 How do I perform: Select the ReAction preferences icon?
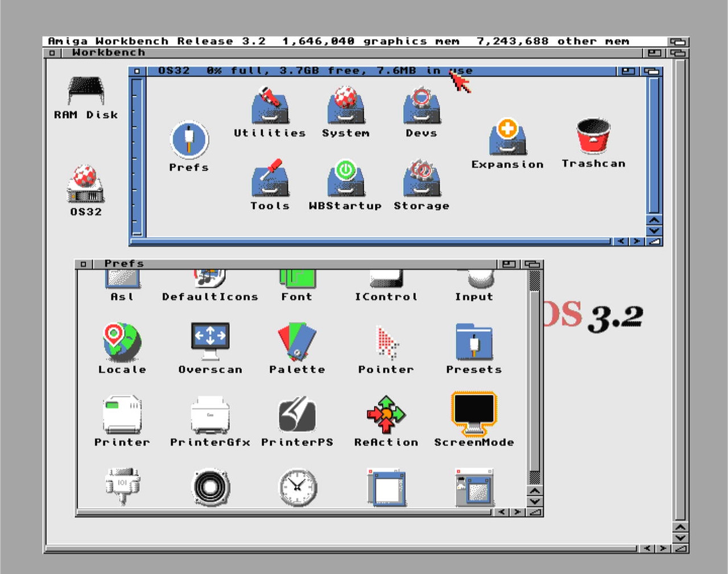386,414
